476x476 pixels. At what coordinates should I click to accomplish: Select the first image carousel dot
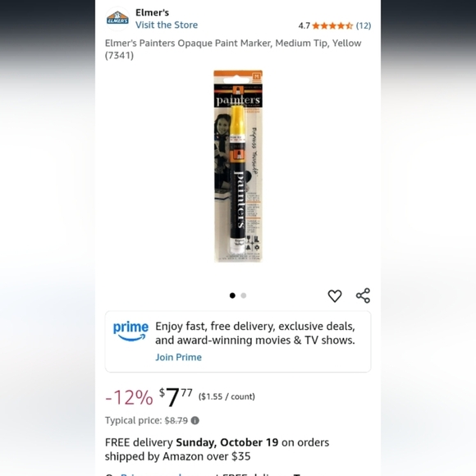pyautogui.click(x=232, y=295)
